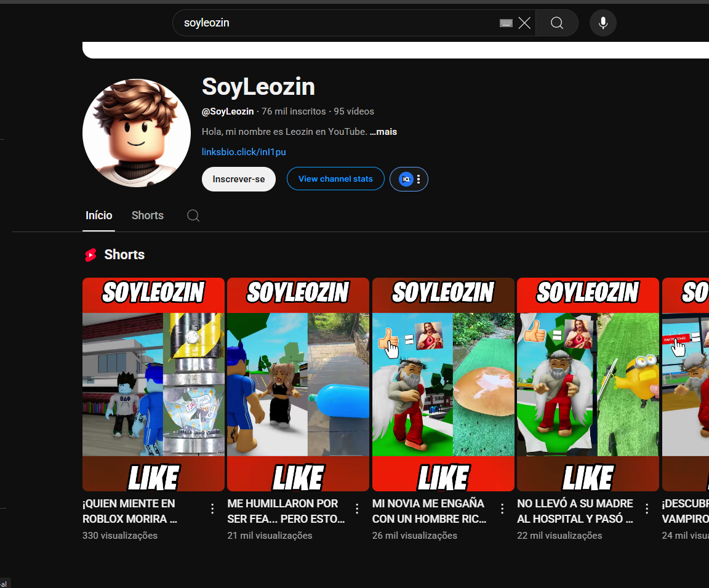The image size is (709, 588).
Task: Start voice search with the microphone
Action: tap(603, 23)
